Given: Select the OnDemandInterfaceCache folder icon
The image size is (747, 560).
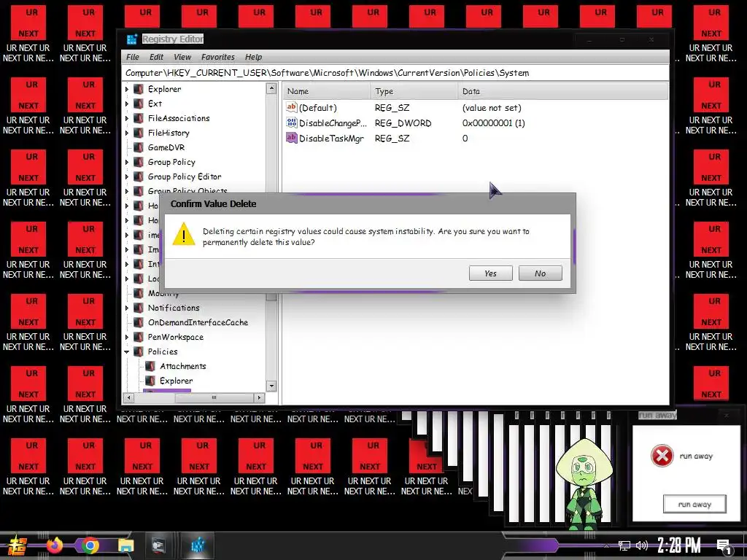Looking at the screenshot, I should pos(139,322).
